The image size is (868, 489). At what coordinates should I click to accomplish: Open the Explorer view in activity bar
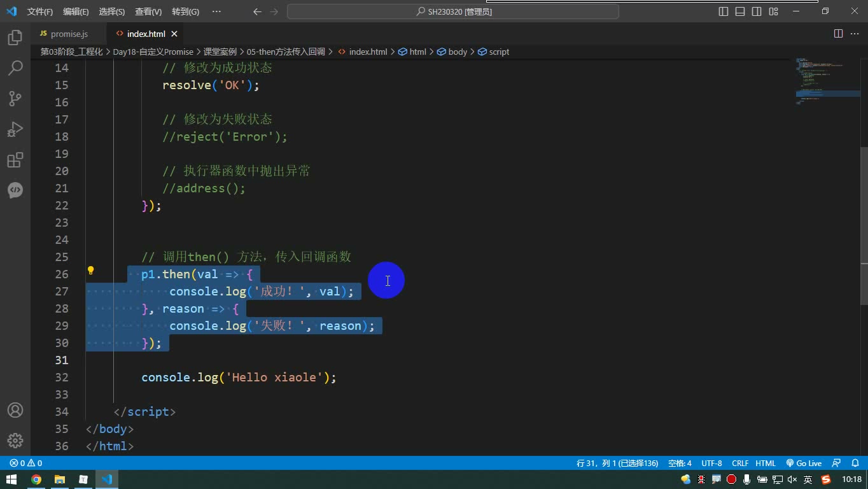(x=15, y=38)
